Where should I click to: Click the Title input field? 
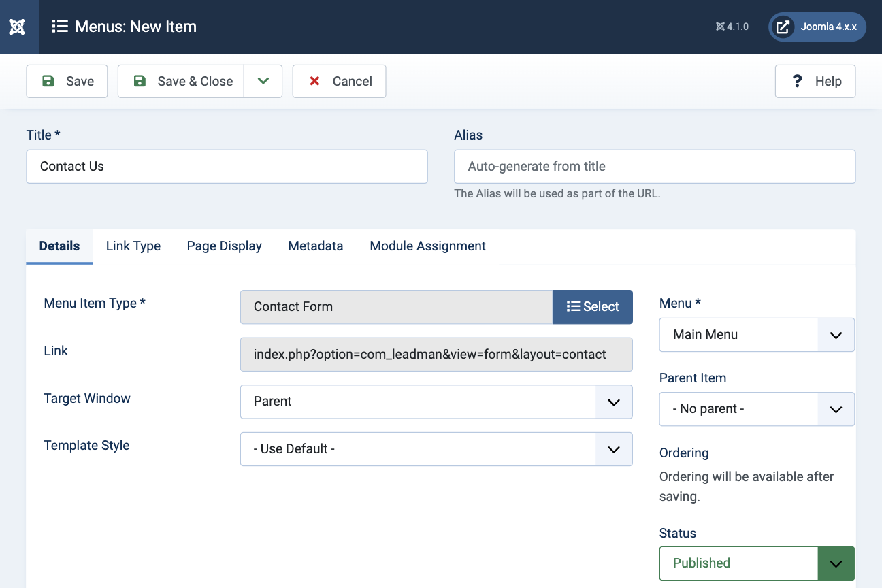tap(227, 167)
